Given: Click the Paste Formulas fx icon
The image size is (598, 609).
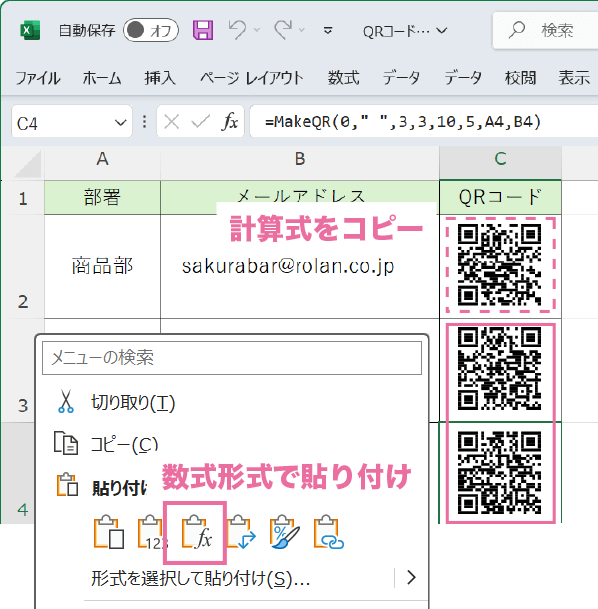Looking at the screenshot, I should [x=197, y=532].
